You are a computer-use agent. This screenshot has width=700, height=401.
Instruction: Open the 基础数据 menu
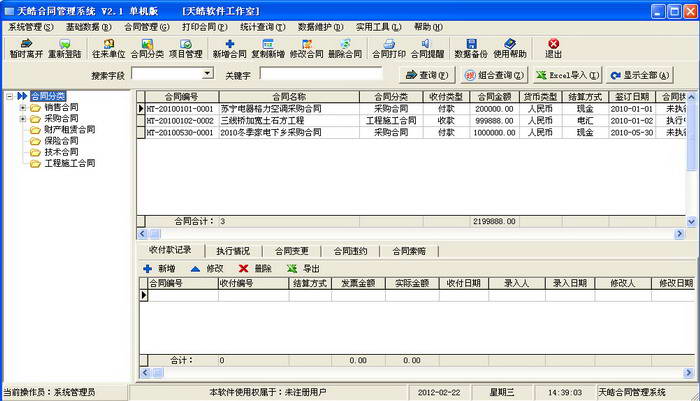pyautogui.click(x=88, y=27)
